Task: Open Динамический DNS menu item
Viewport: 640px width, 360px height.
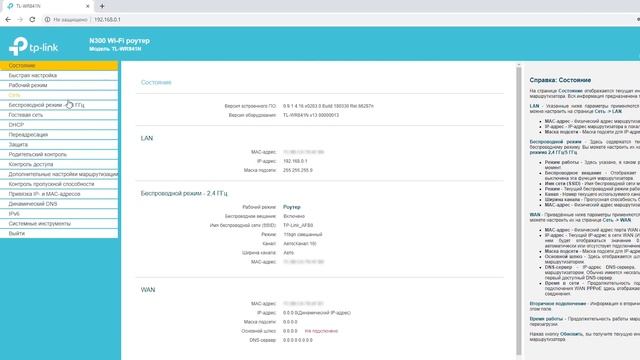Action: pos(59,204)
